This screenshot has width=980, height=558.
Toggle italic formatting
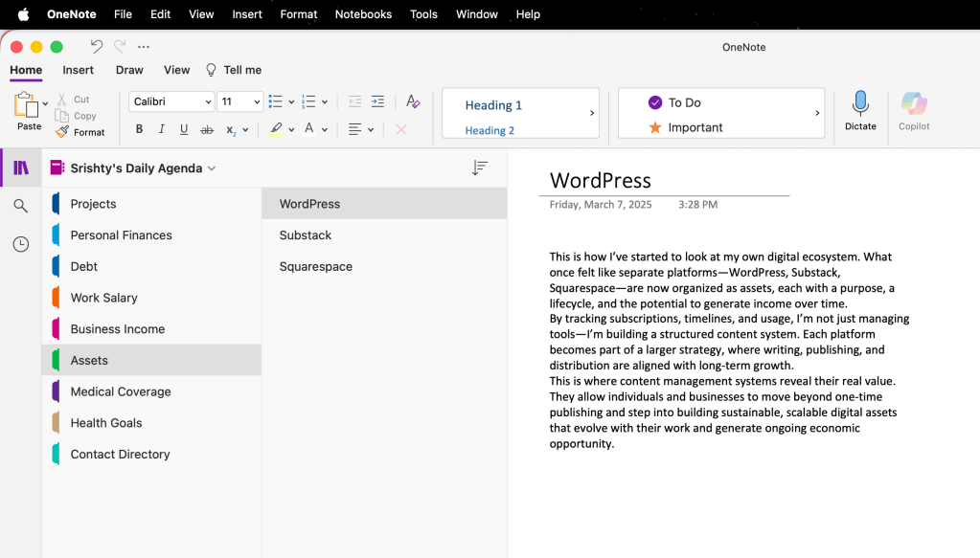click(161, 129)
